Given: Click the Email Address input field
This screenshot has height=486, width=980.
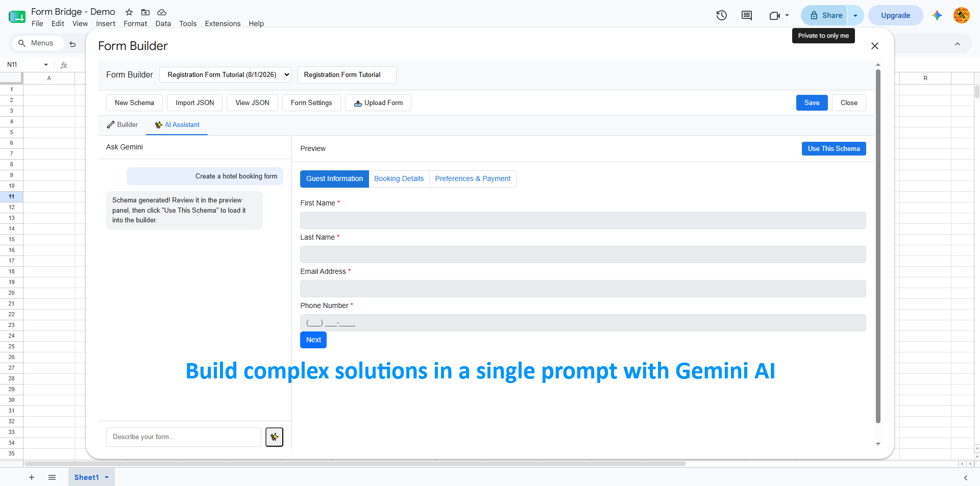Looking at the screenshot, I should point(583,289).
